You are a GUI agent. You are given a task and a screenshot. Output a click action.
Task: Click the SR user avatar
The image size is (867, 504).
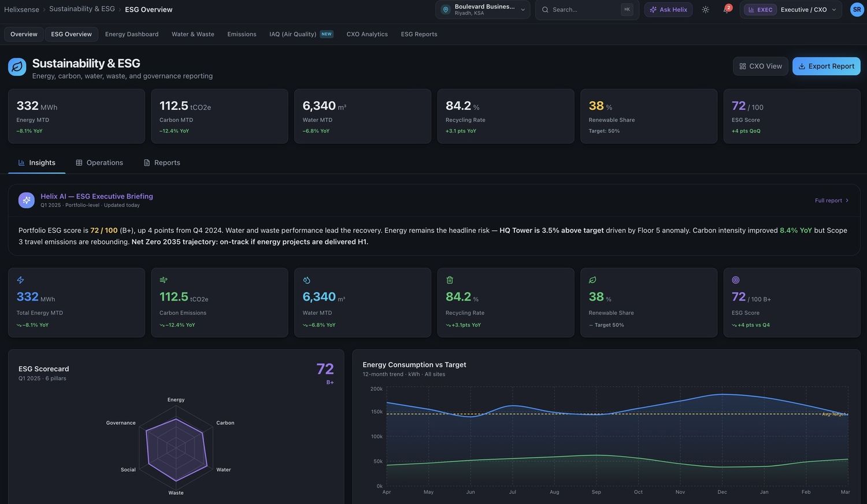857,10
